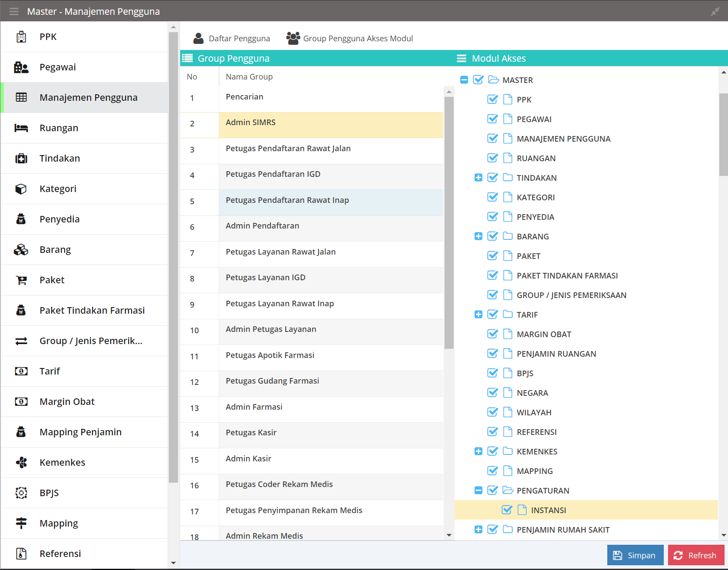Click the Ruangan bed icon
728x570 pixels.
[21, 128]
